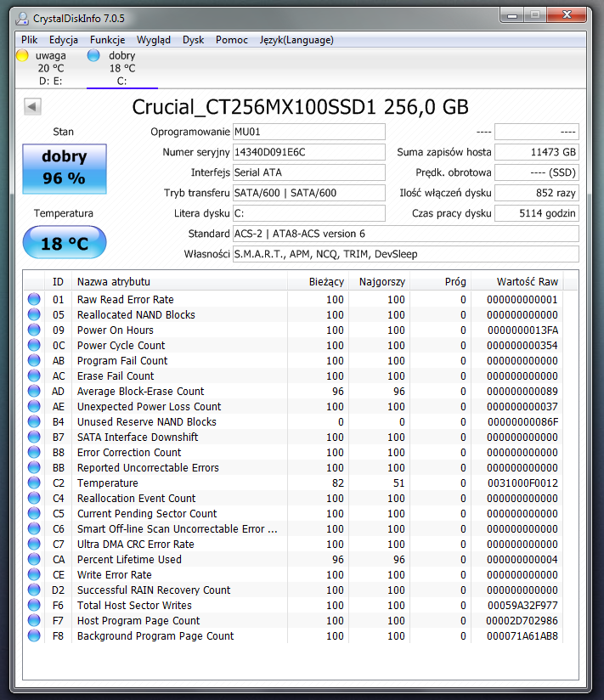Screen dimensions: 604x700
Task: Click raw value 00059A32F977
Action: click(x=522, y=606)
